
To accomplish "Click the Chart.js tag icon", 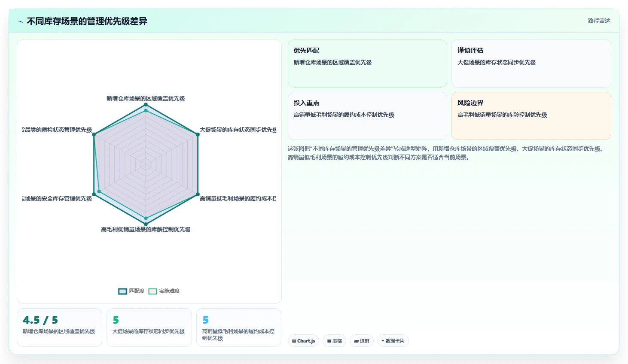I will coord(294,341).
